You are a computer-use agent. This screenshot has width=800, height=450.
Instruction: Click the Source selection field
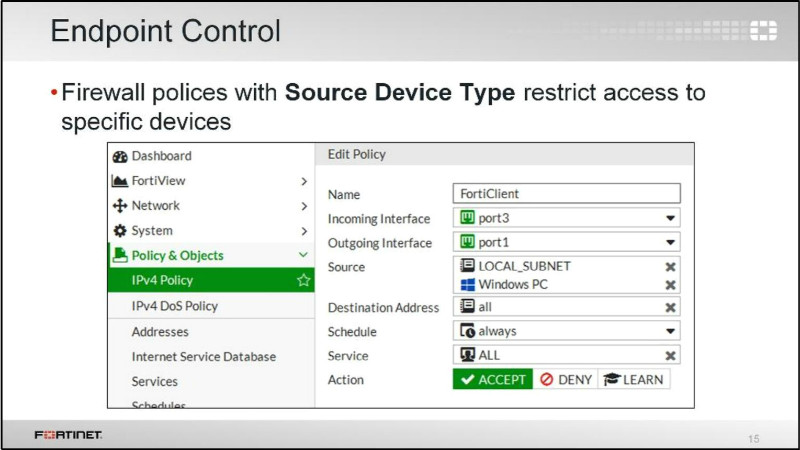point(566,275)
